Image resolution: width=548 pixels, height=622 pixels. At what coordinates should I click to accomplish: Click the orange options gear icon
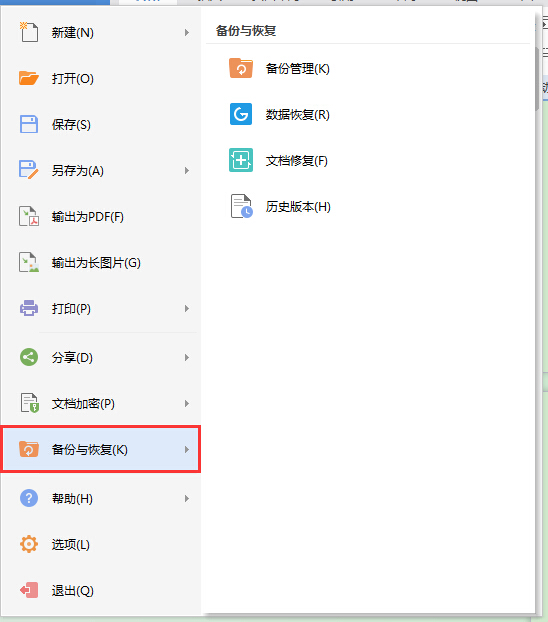[29, 544]
